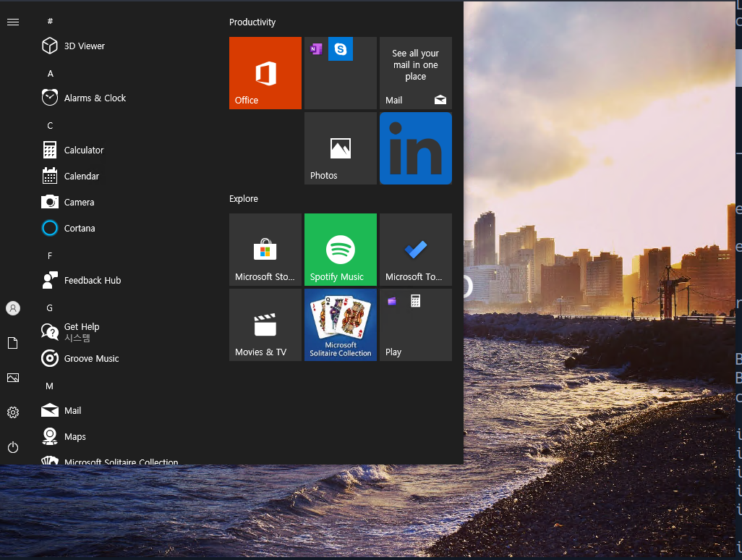This screenshot has height=560, width=742.
Task: Open the LinkedIn tile
Action: (416, 148)
